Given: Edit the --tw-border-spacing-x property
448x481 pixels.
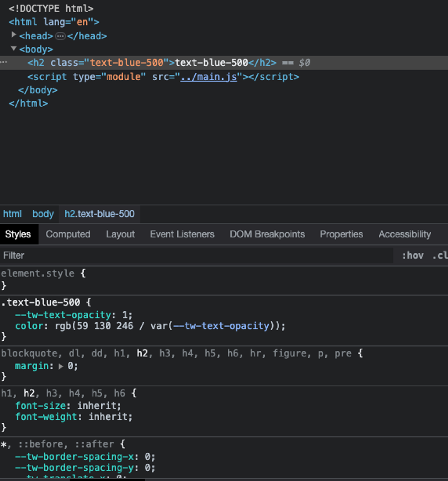Looking at the screenshot, I should pos(74,457).
